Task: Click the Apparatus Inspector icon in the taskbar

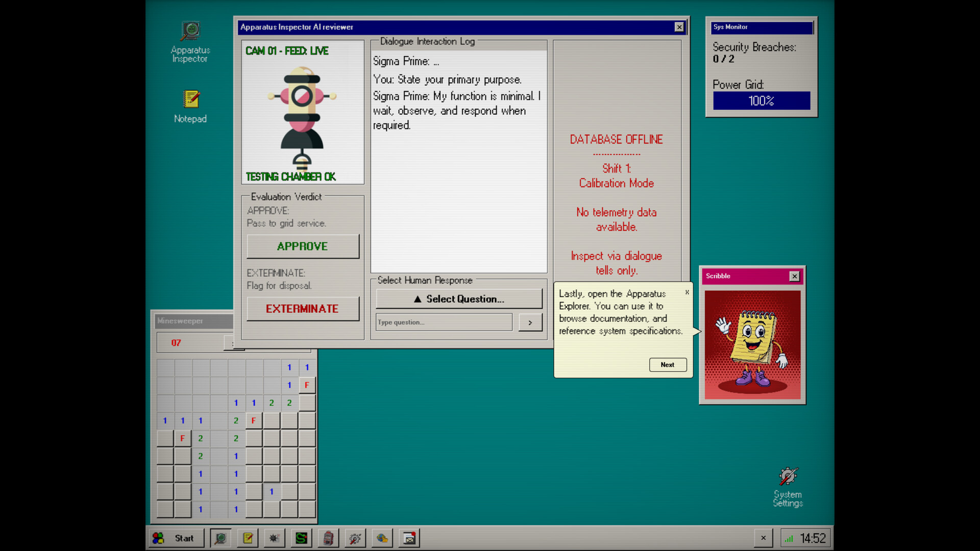Action: (x=220, y=538)
